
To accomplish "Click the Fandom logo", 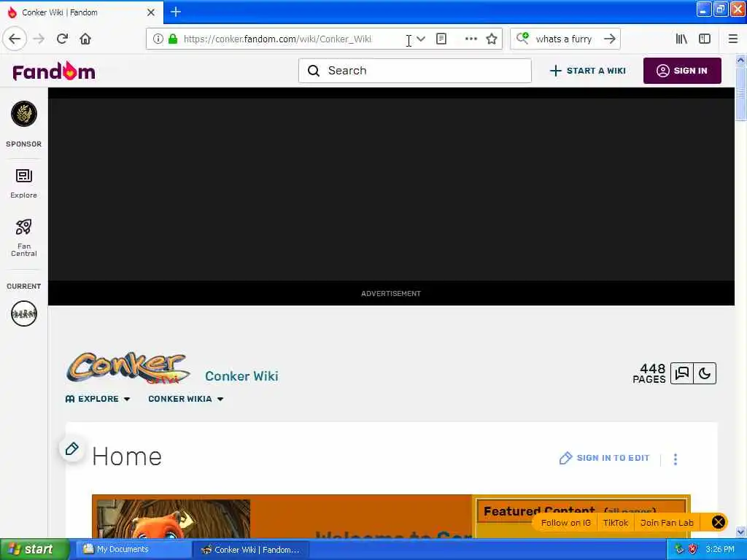I will (54, 71).
